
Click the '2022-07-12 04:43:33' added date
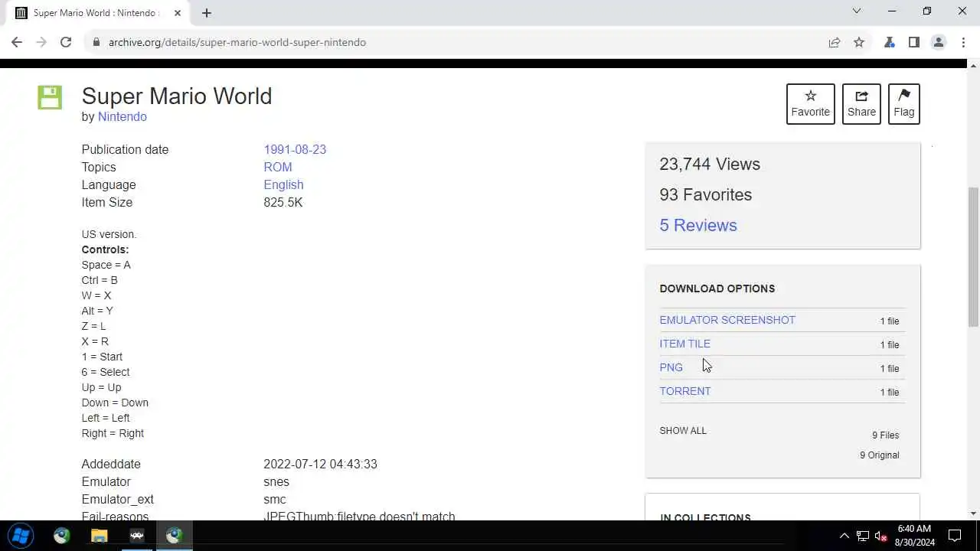tap(320, 464)
